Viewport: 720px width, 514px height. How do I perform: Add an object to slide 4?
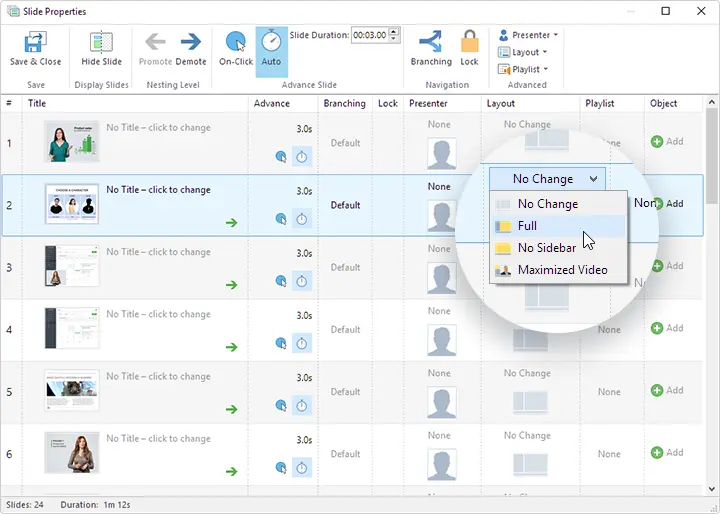667,328
